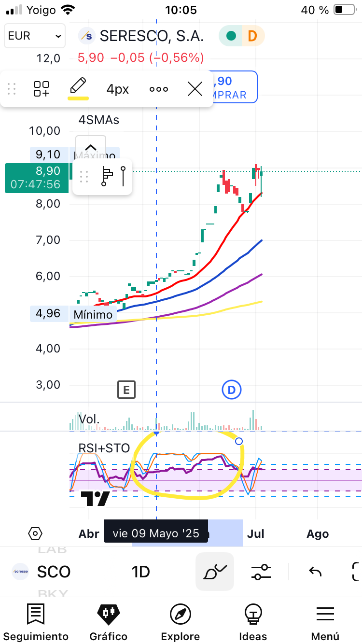
Task: Open chart settings hexagon icon
Action: (x=35, y=533)
